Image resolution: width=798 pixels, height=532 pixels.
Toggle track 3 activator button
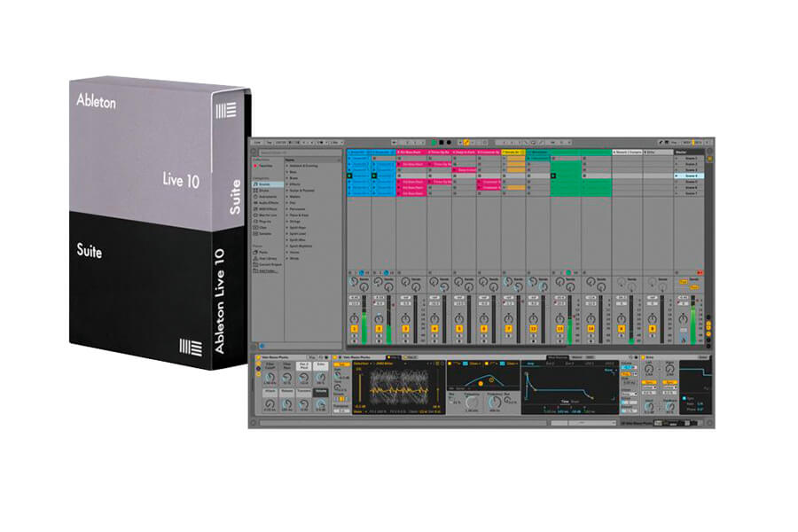click(405, 328)
